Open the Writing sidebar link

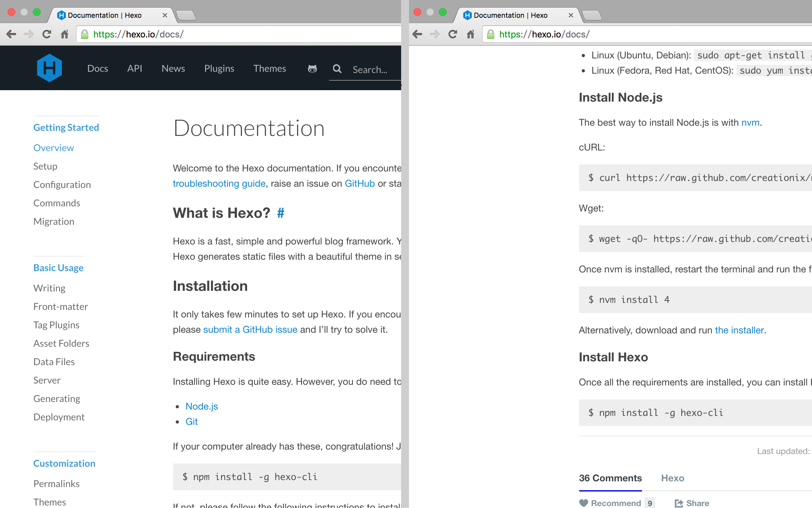coord(49,288)
